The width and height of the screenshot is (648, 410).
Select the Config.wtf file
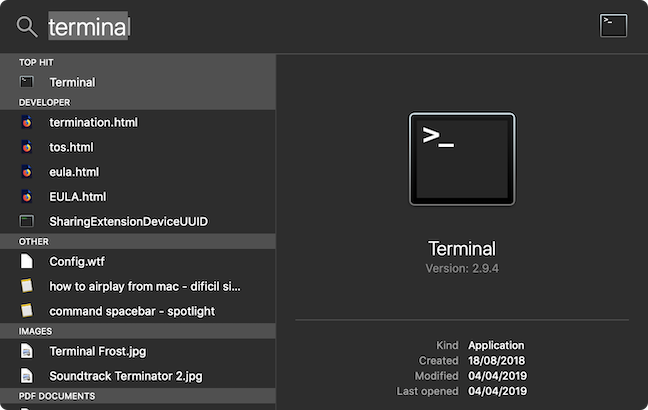coord(138,262)
